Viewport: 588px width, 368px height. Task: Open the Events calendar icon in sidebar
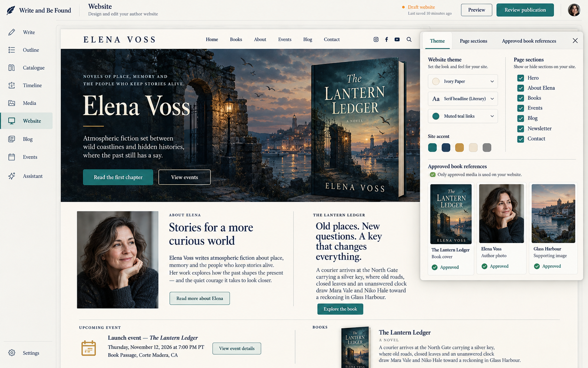12,157
